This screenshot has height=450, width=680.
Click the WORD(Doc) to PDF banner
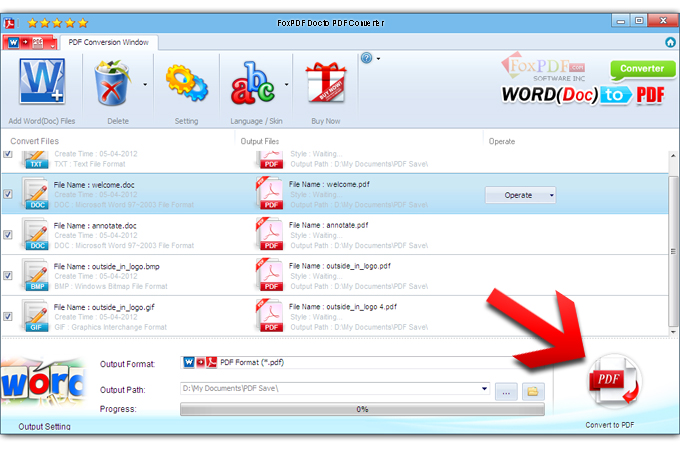tap(583, 95)
